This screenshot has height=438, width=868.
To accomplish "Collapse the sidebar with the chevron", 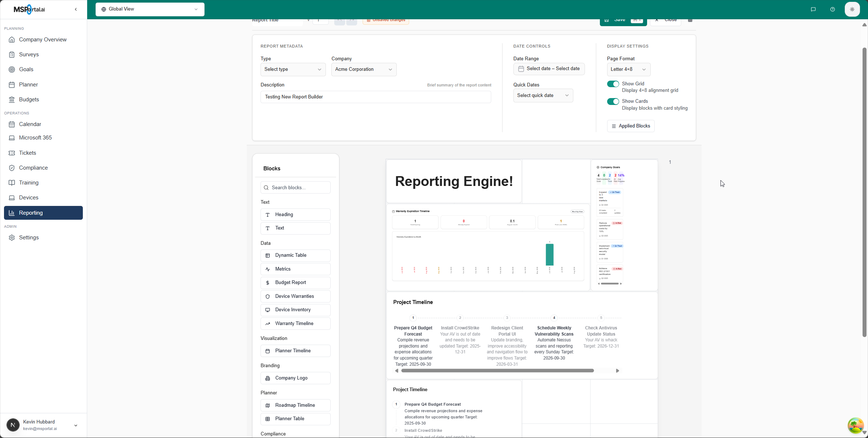I will [x=76, y=9].
